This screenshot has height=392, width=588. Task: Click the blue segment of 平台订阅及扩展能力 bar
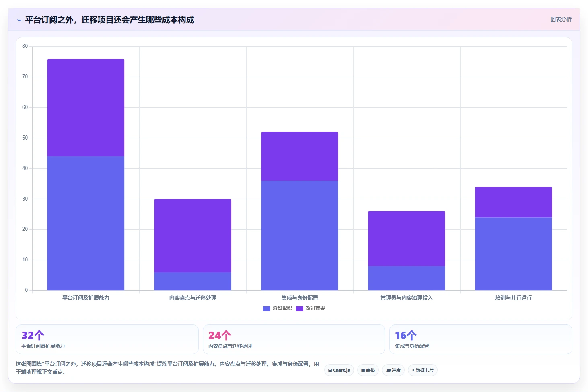coord(86,223)
